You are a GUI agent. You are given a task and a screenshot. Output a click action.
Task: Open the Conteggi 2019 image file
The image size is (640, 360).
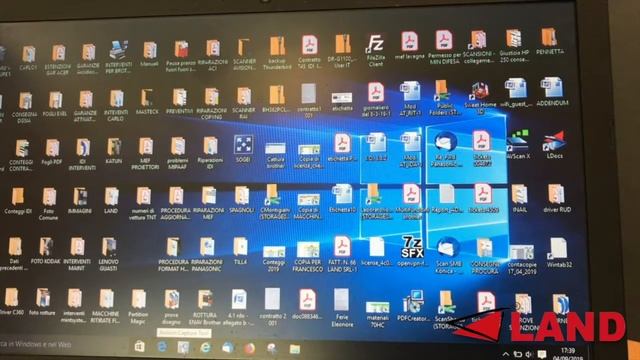click(274, 251)
